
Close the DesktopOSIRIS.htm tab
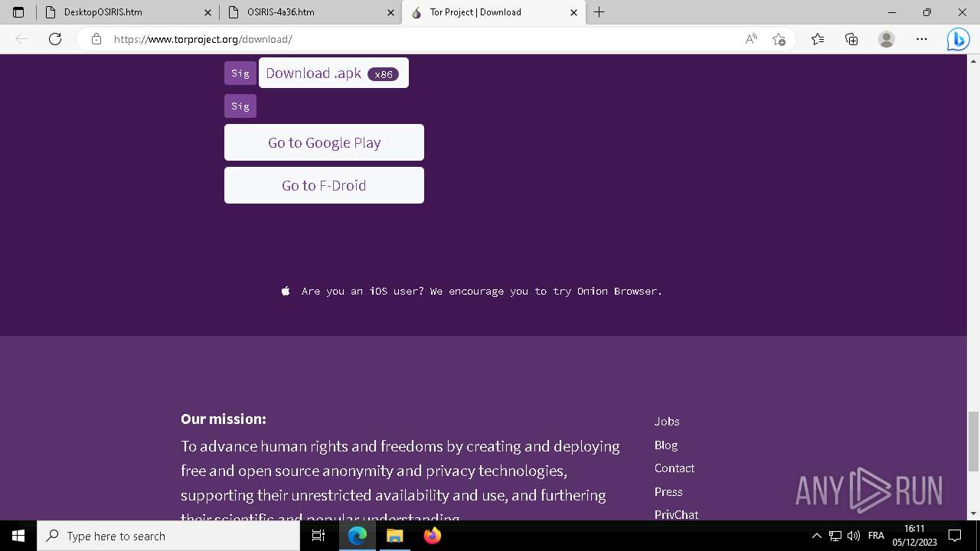[207, 12]
